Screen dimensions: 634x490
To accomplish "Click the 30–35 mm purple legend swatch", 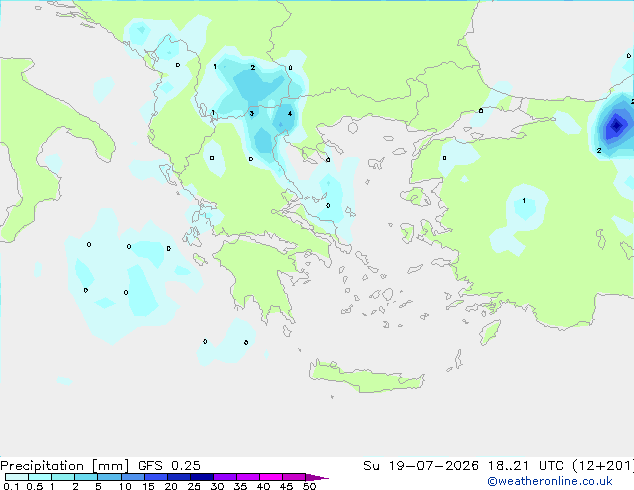I will click(x=224, y=477).
